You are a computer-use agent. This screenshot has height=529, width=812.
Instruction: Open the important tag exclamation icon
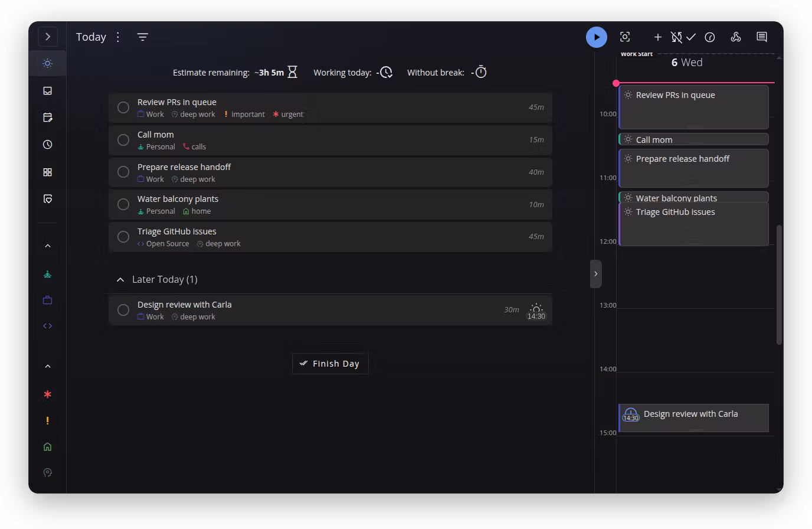pyautogui.click(x=48, y=421)
